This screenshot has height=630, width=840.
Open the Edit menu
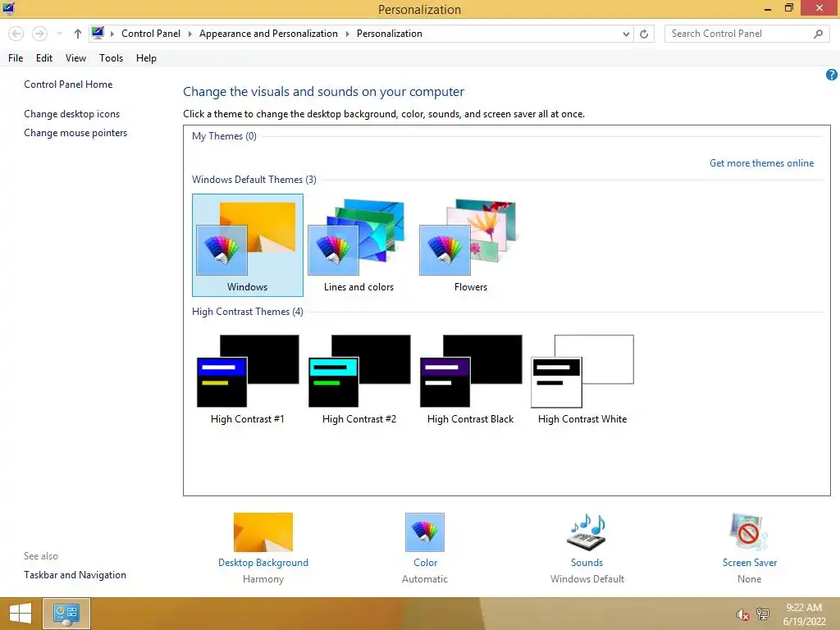(44, 58)
